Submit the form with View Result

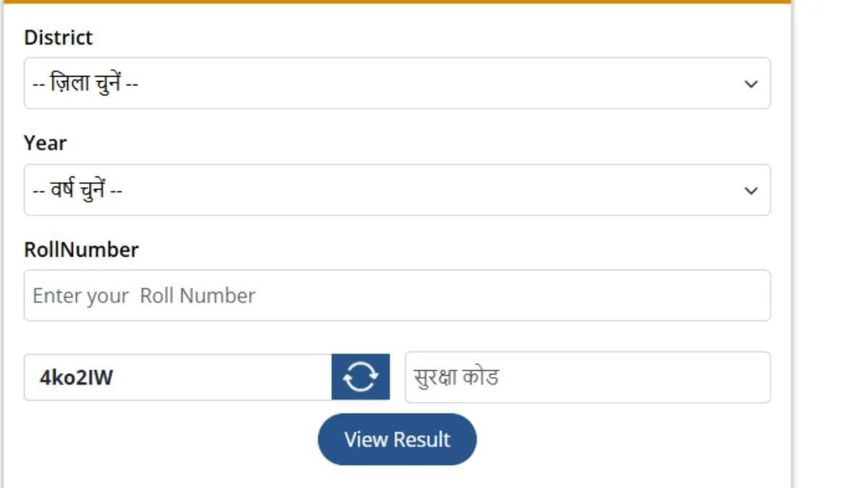(x=397, y=440)
